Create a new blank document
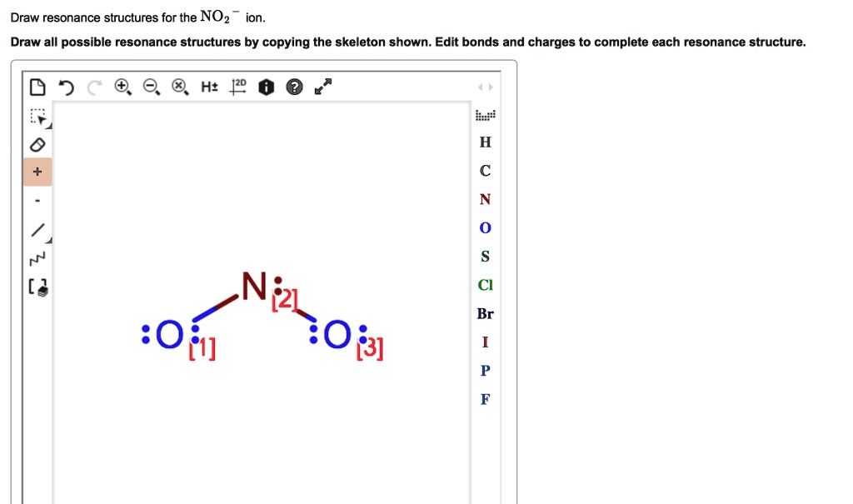Image resolution: width=853 pixels, height=504 pixels. pyautogui.click(x=37, y=87)
